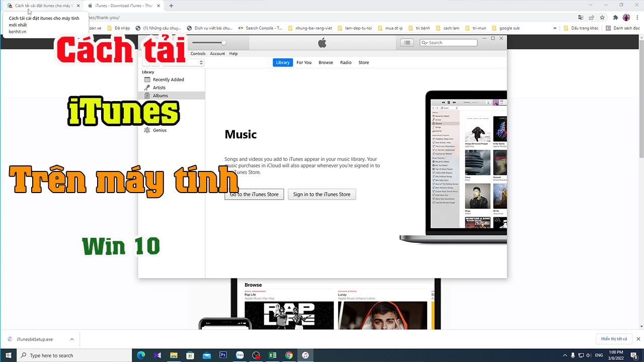
Task: Select Albums in the library sidebar
Action: [160, 96]
